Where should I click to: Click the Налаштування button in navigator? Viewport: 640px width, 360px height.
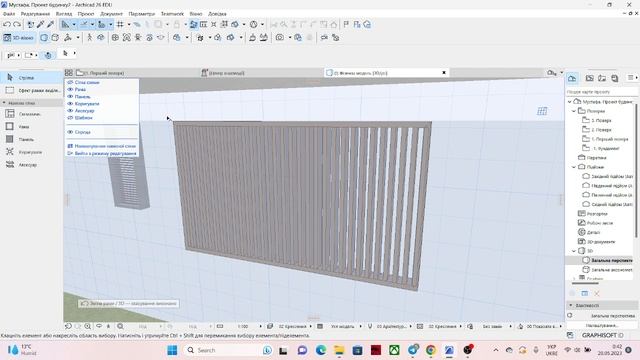(x=602, y=325)
